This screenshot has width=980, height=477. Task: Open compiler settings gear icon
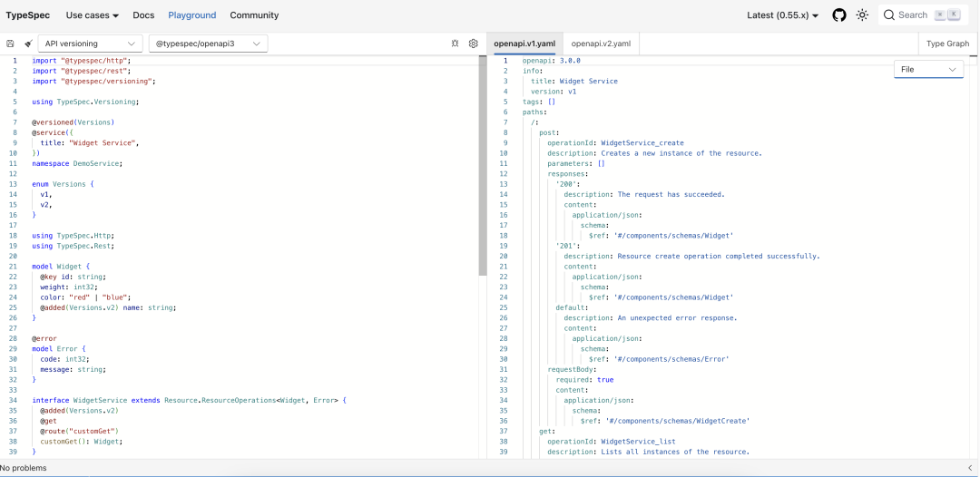pos(473,44)
